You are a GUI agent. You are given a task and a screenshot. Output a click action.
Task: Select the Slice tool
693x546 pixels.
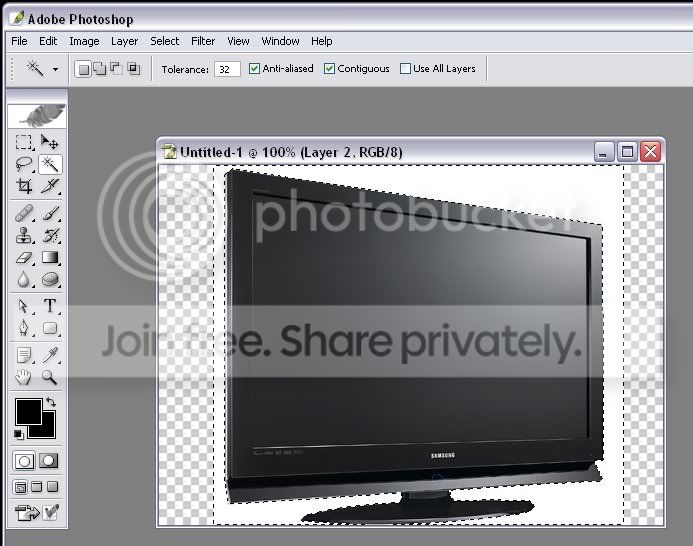tap(50, 186)
